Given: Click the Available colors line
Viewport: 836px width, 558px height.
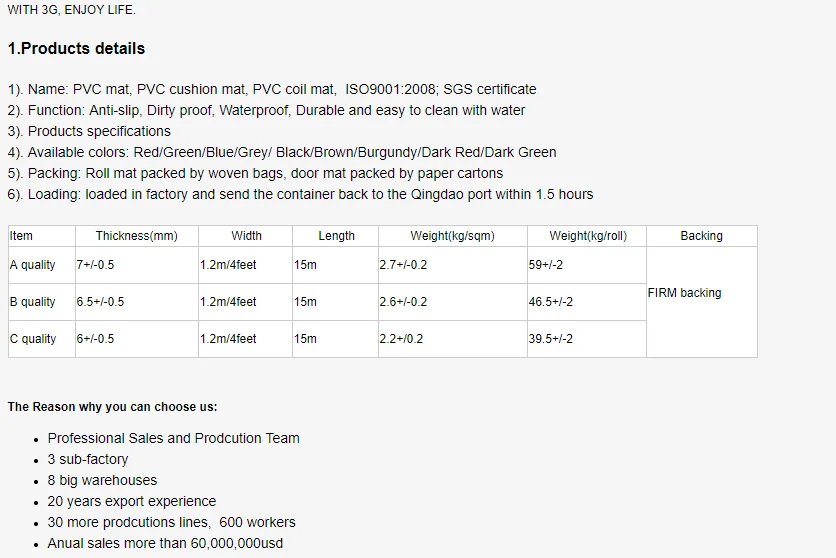Looking at the screenshot, I should (282, 152).
